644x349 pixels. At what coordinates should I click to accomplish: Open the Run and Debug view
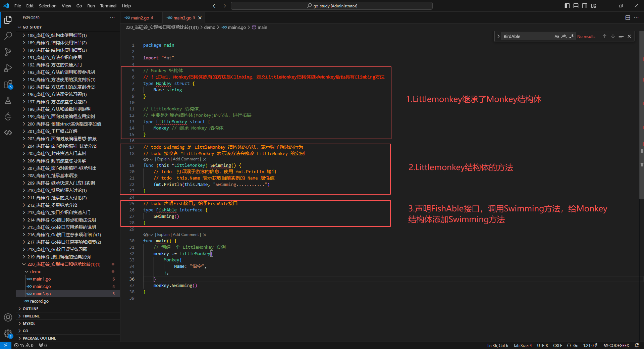(8, 68)
